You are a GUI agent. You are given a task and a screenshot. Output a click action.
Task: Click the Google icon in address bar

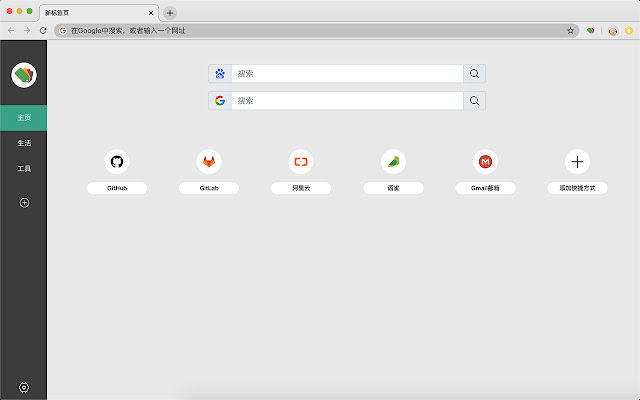point(63,31)
